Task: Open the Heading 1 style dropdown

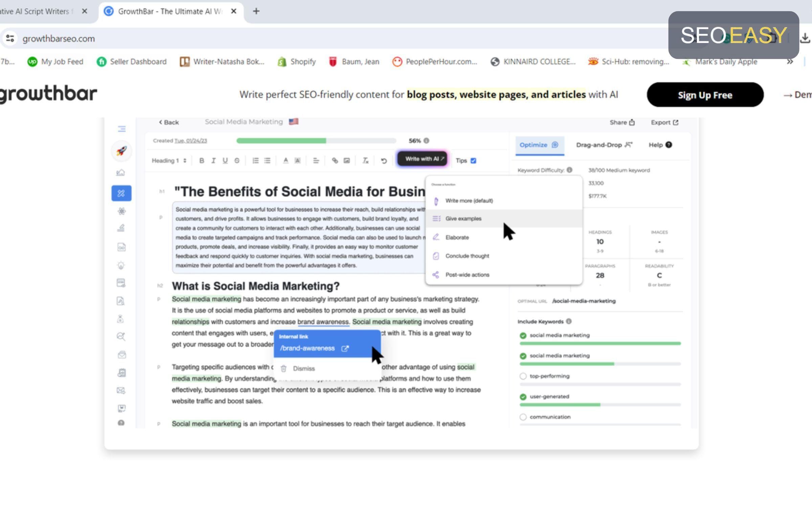Action: (169, 161)
